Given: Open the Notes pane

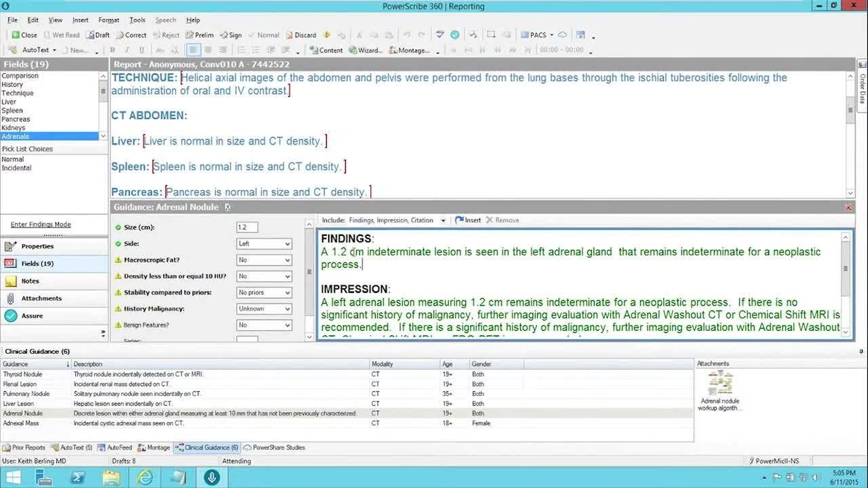Looking at the screenshot, I should point(54,281).
